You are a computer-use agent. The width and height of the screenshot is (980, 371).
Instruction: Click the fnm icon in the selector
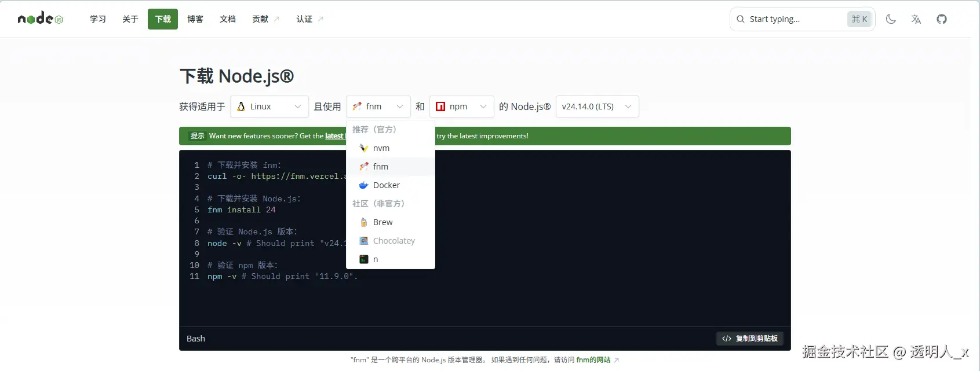click(x=357, y=106)
